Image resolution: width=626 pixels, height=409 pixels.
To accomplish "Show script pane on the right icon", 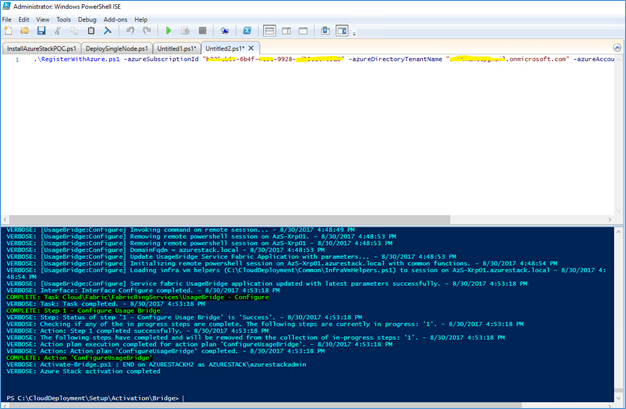I will tap(286, 31).
